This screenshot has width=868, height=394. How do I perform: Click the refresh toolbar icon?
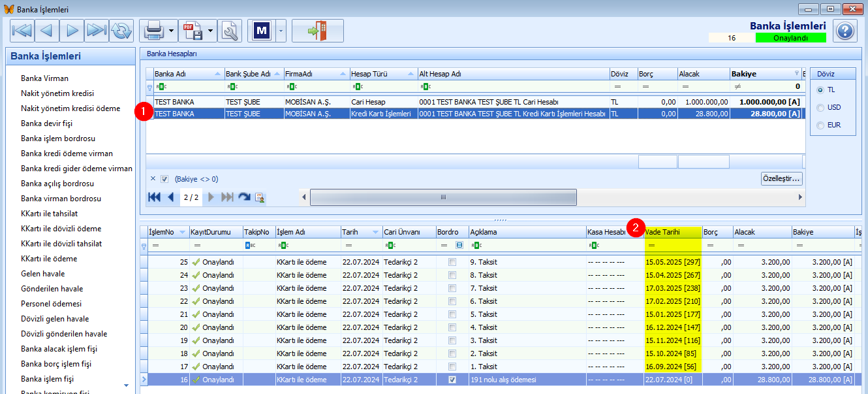coord(121,30)
